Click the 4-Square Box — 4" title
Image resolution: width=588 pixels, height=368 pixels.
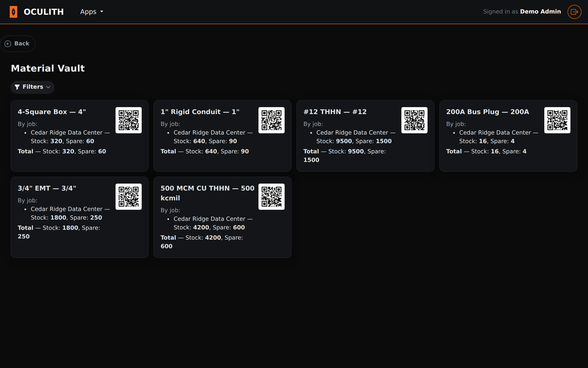coord(52,112)
